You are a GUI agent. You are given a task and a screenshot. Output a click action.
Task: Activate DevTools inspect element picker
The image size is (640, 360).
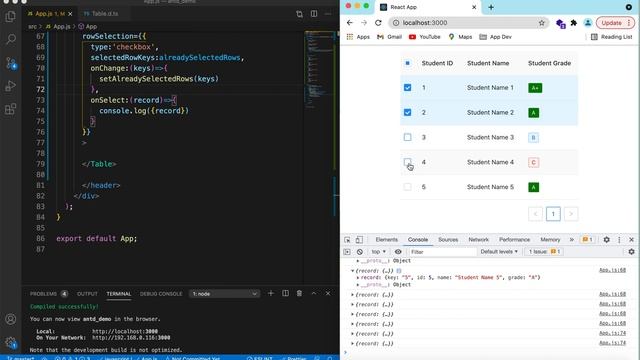click(x=347, y=240)
